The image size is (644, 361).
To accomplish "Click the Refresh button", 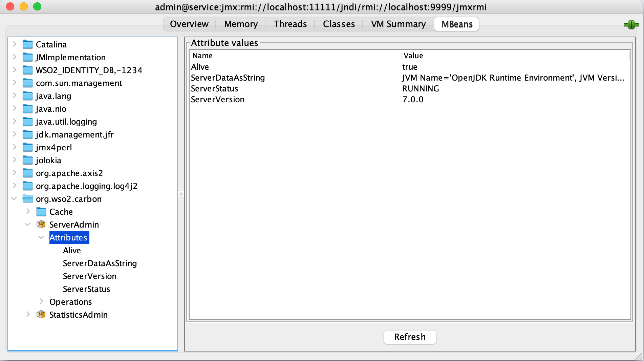I will pyautogui.click(x=410, y=337).
